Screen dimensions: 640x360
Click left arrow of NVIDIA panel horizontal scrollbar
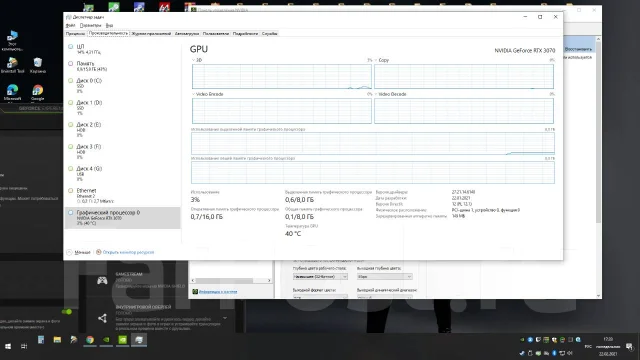(193, 280)
